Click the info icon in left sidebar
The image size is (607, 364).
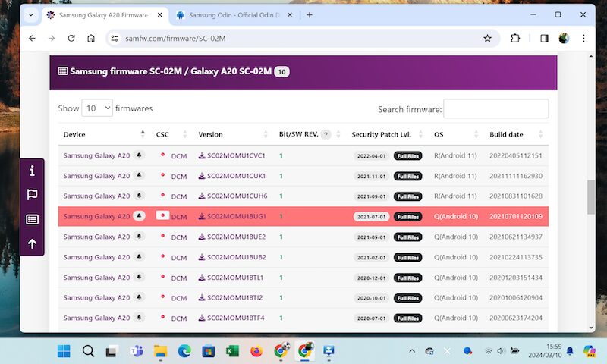click(32, 171)
